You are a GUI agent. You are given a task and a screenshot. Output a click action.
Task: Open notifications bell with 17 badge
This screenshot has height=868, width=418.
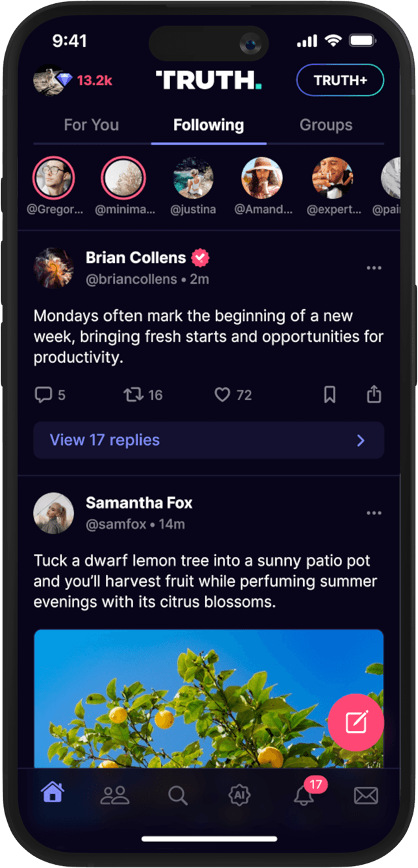click(304, 795)
